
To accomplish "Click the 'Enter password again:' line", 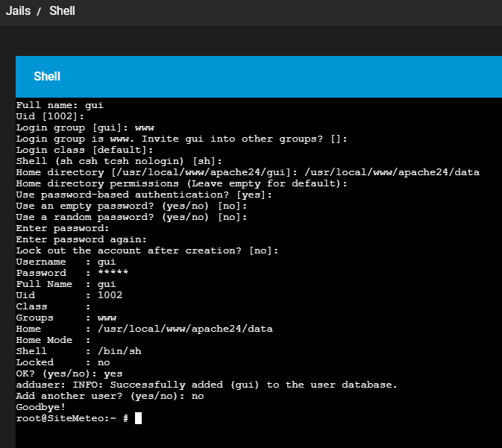I will tap(81, 239).
